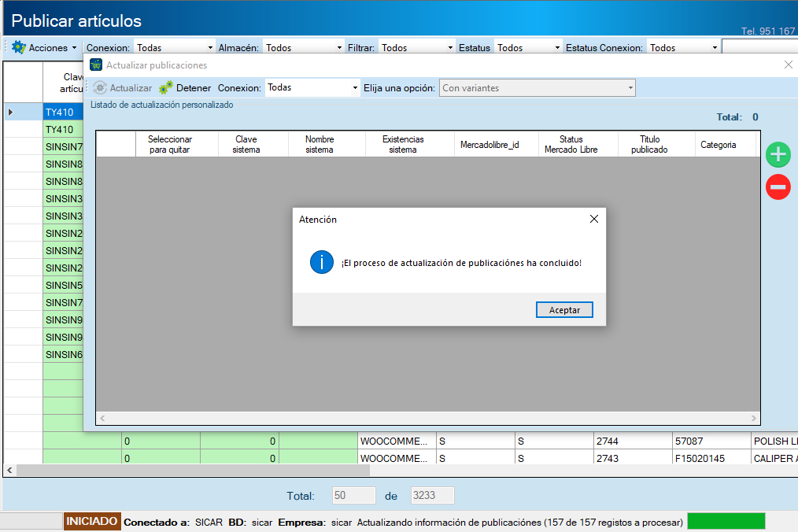The image size is (798, 532).
Task: Click Aceptar in the Atención dialog
Action: [x=564, y=309]
